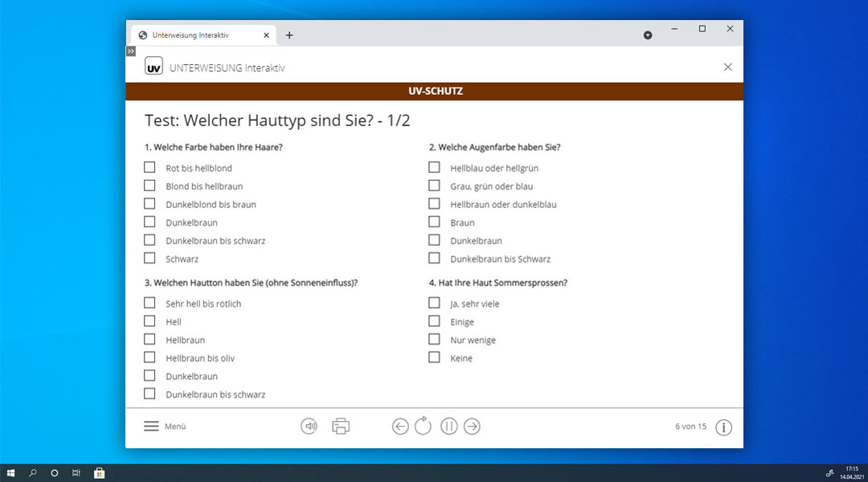The height and width of the screenshot is (482, 868).
Task: Select Hellbraun skin tone
Action: tap(149, 339)
